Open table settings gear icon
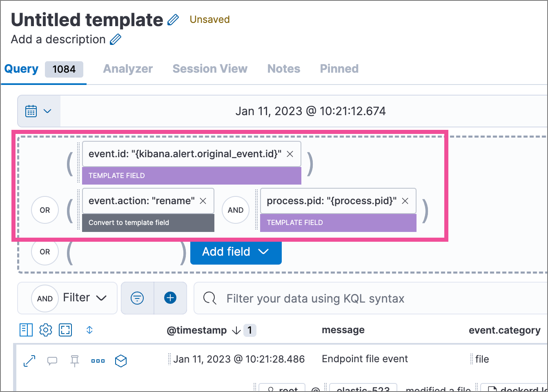548x392 pixels. point(46,330)
